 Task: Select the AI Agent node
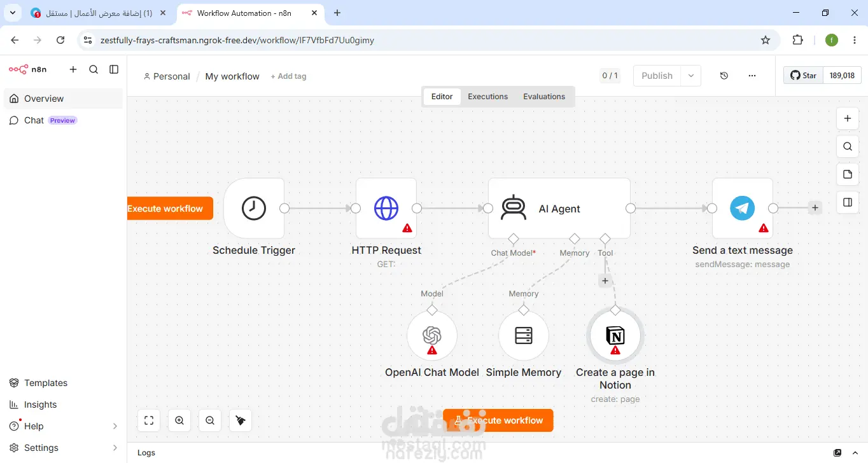tap(559, 208)
